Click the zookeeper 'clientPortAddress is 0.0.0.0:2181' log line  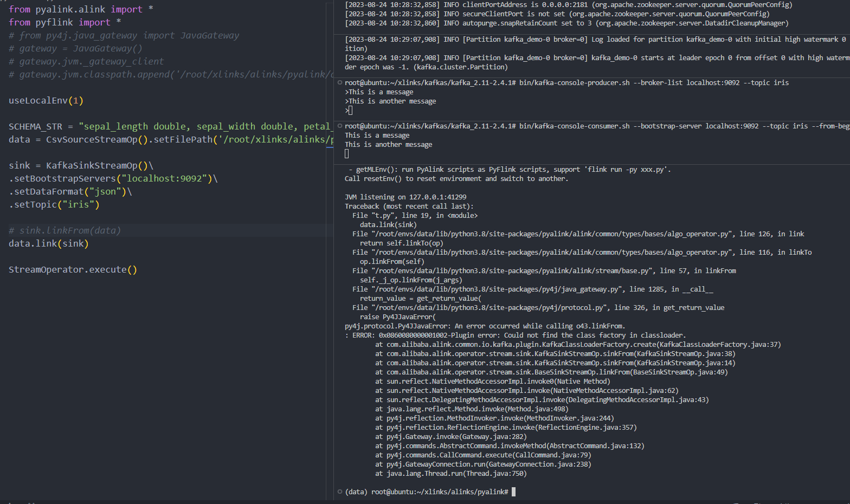tap(569, 5)
